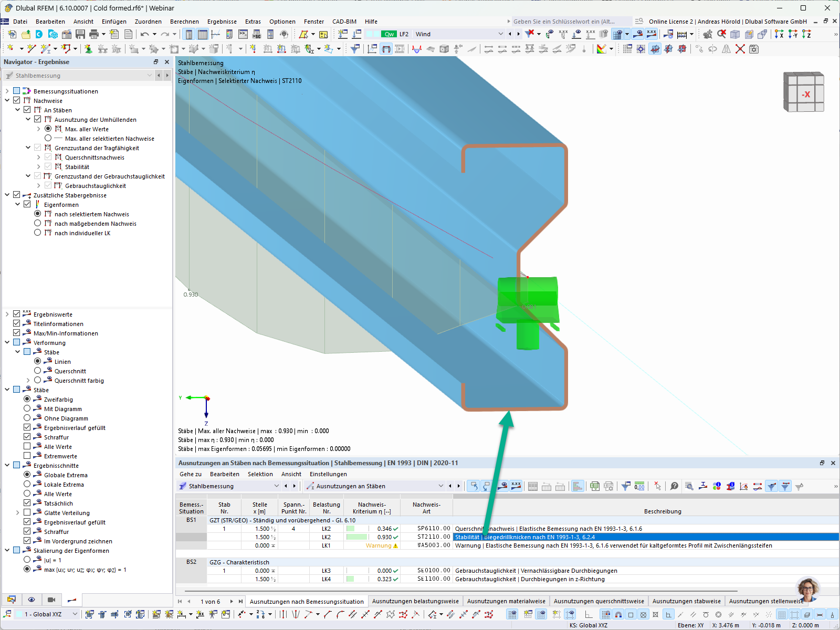
Task: Collapse the Eigenformen tree node
Action: point(18,204)
